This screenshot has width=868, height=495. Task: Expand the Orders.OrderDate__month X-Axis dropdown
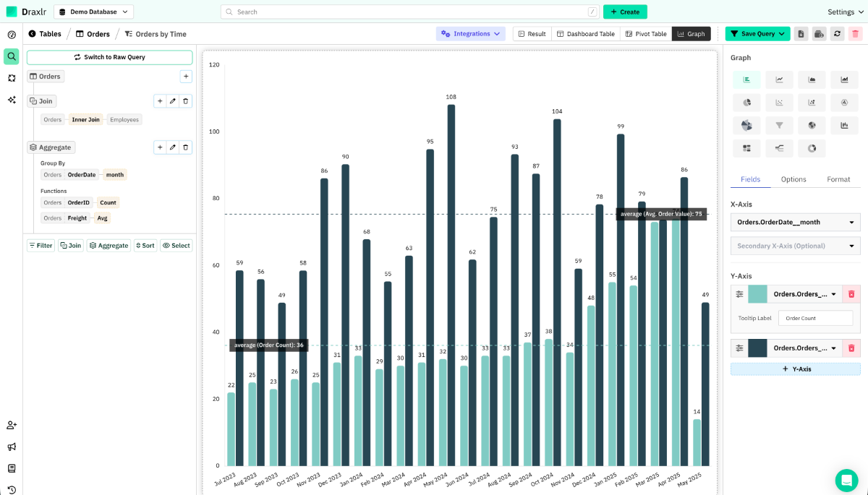(x=795, y=222)
